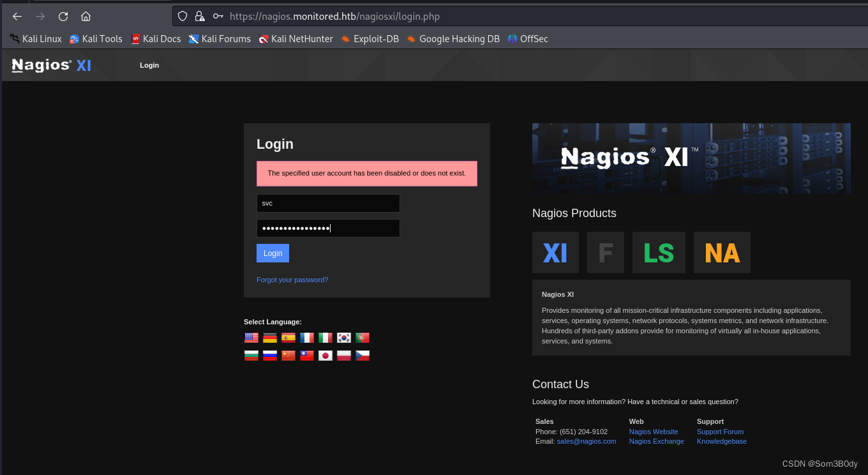Open the Nagios Website link
Viewport: 868px width, 475px height.
pyautogui.click(x=654, y=432)
